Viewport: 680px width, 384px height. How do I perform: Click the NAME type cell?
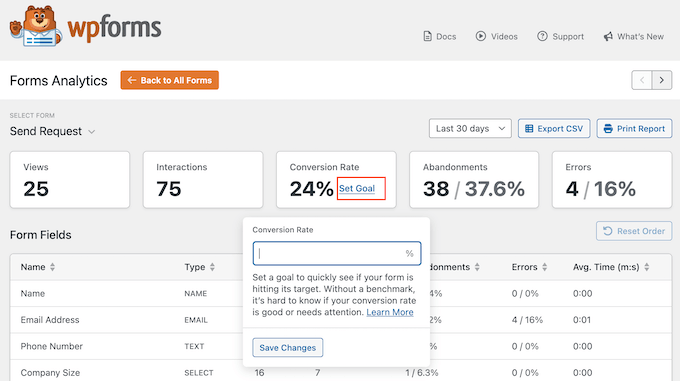pos(196,294)
